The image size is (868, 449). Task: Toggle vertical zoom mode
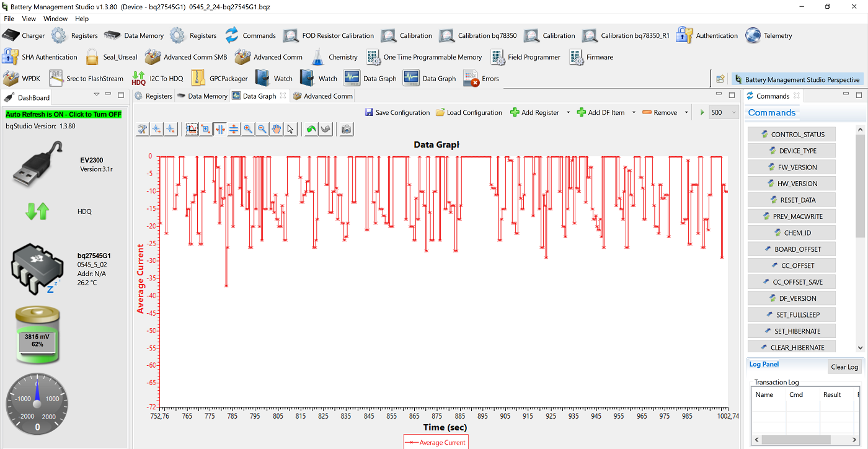[233, 129]
